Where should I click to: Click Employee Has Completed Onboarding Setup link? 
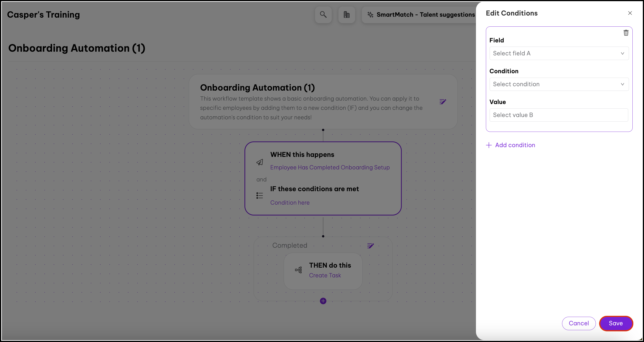tap(330, 167)
